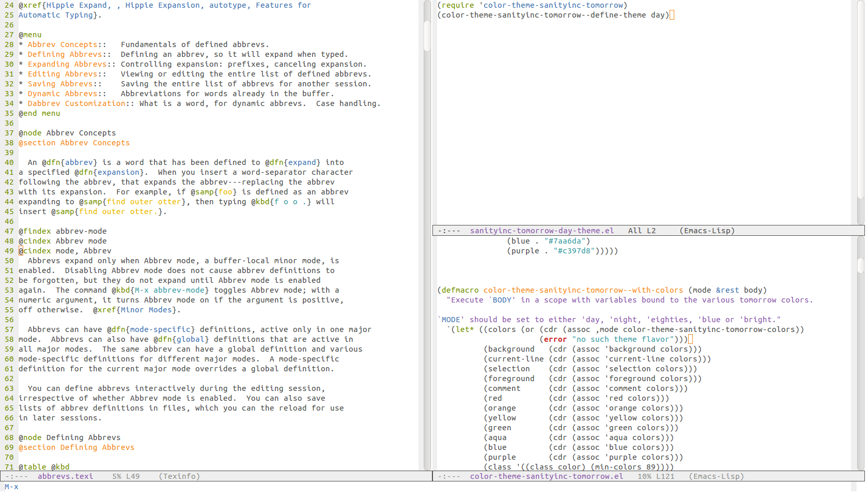
Task: Click the 'defmacro' keyword
Action: tap(460, 290)
